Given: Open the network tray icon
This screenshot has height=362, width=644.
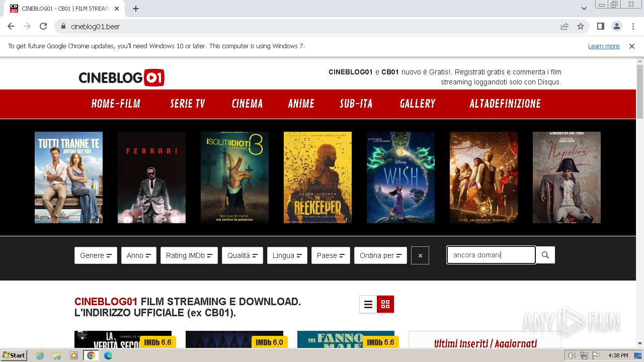Looking at the screenshot, I should point(584,355).
